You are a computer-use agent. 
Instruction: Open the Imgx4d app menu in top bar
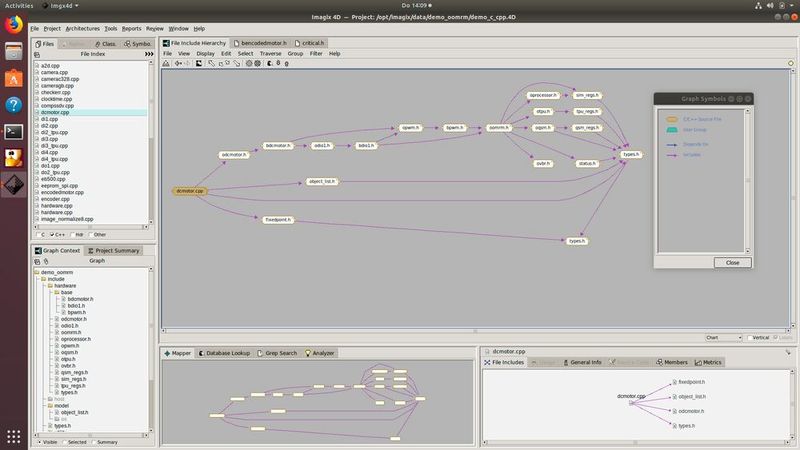[61, 6]
